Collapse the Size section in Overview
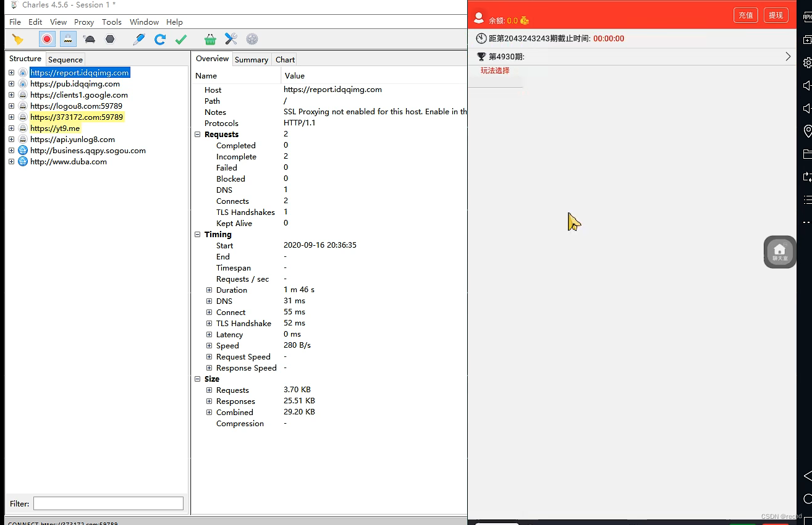 coord(198,379)
